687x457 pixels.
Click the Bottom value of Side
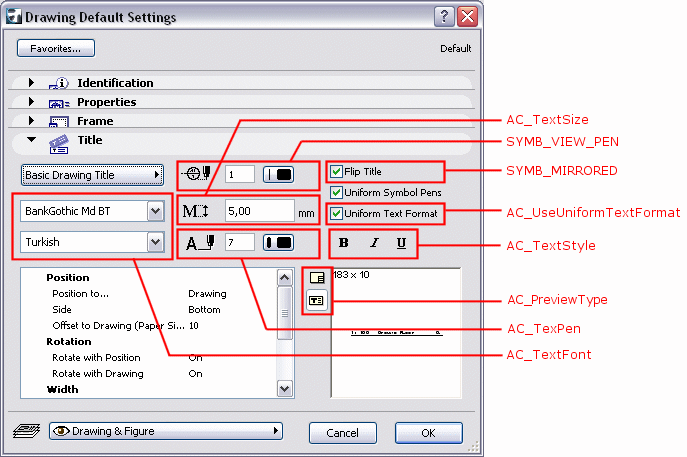204,310
